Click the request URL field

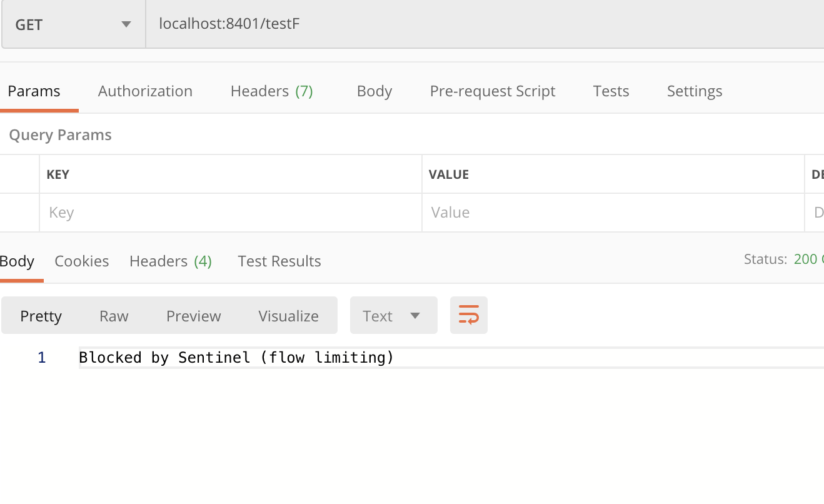[485, 25]
